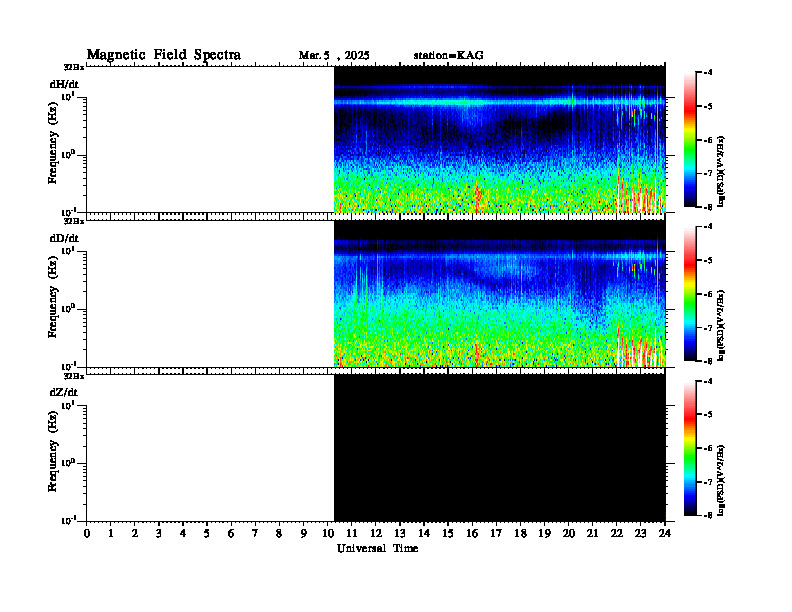Click the -6 label on dH/dt colorbar
Screen dimensions: 792x612
707,140
